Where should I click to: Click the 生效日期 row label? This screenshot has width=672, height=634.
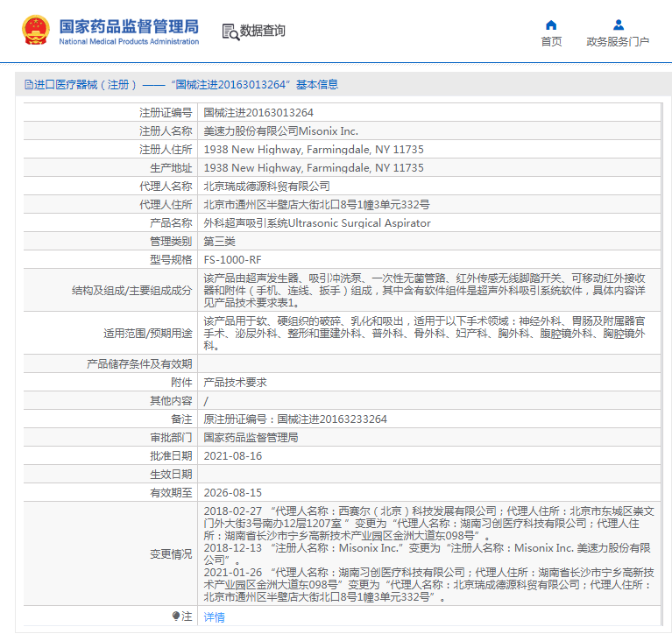pyautogui.click(x=171, y=475)
